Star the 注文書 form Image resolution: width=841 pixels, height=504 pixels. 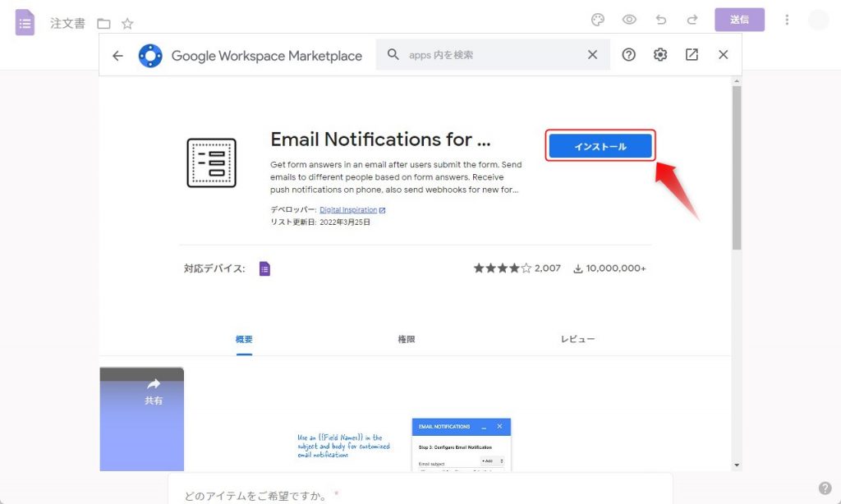127,24
